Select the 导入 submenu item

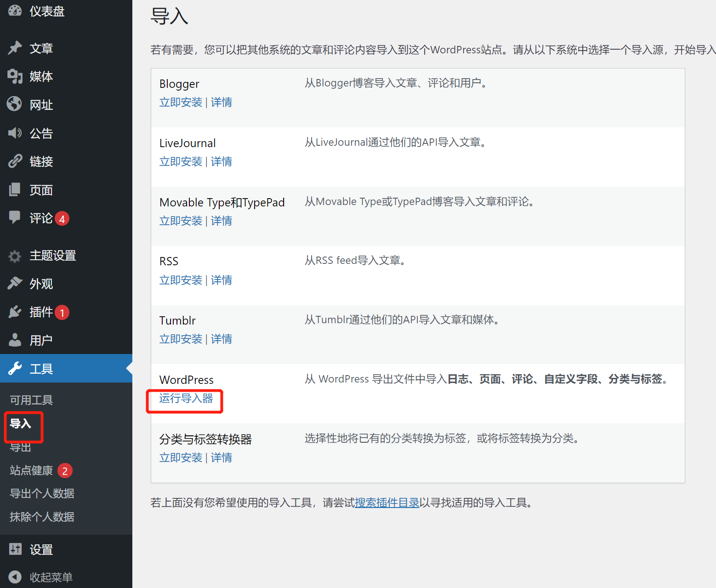coord(21,423)
